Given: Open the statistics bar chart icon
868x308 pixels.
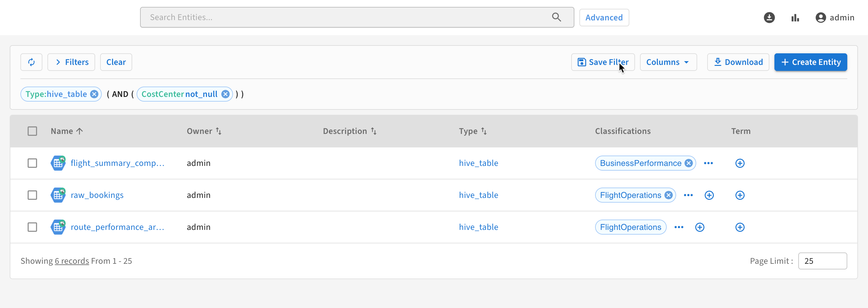Looking at the screenshot, I should [795, 18].
